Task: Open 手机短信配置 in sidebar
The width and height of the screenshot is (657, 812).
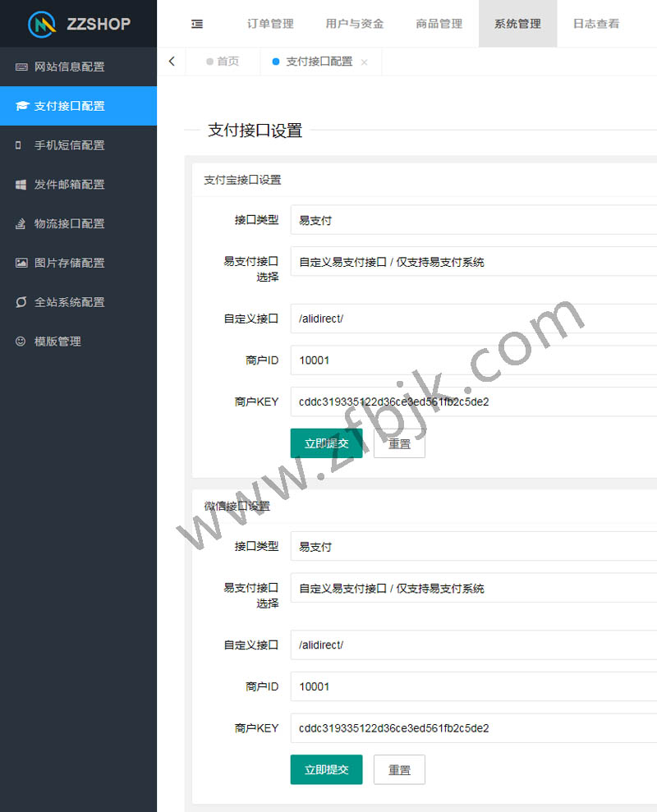Action: tap(78, 145)
